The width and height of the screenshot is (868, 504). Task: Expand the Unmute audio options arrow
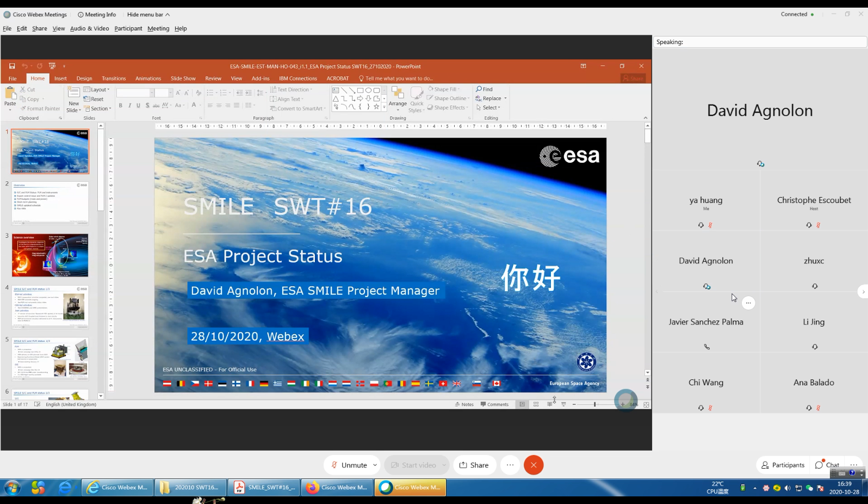tap(375, 465)
